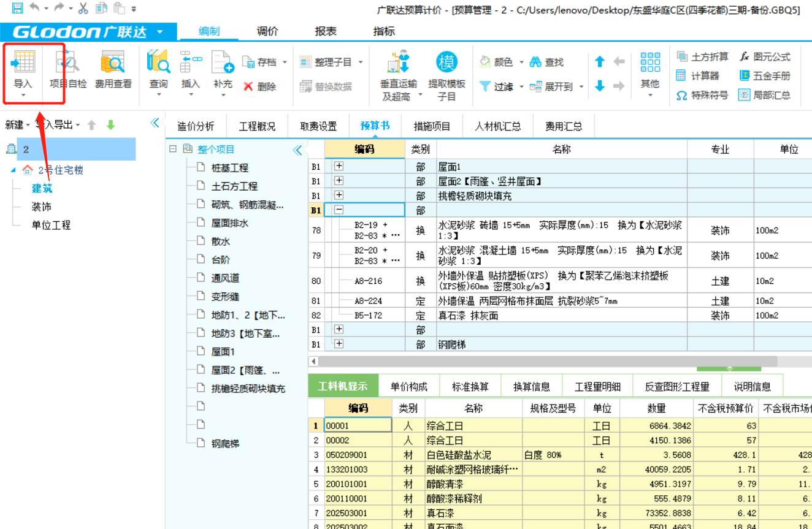Click the red X 删除 button
The width and height of the screenshot is (812, 529).
point(259,87)
